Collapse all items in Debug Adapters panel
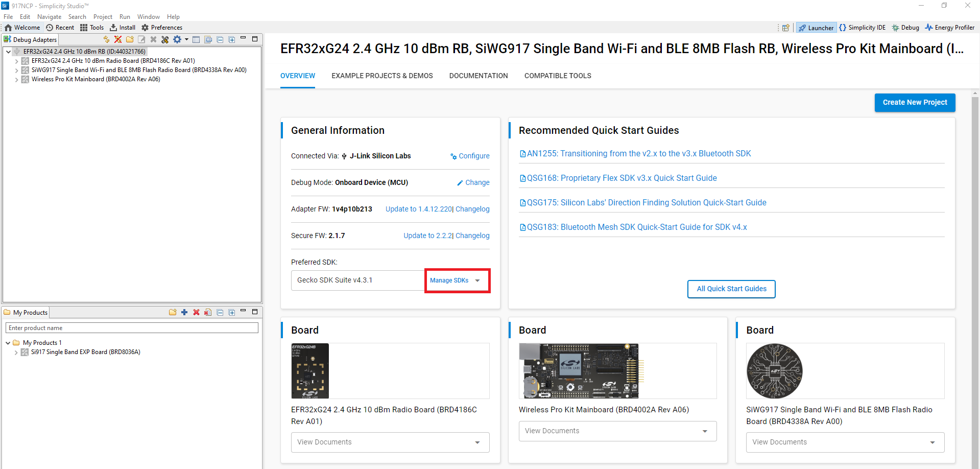The height and width of the screenshot is (469, 980). point(220,39)
